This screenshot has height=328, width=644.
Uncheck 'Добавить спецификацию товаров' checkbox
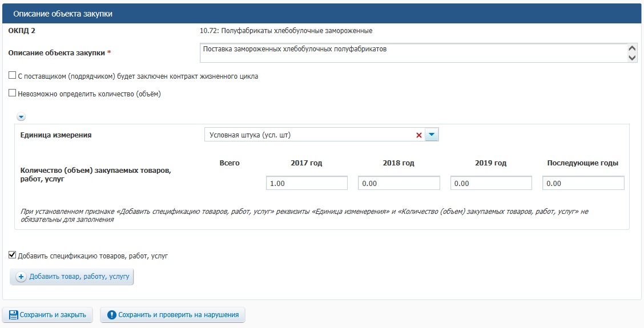[x=13, y=256]
